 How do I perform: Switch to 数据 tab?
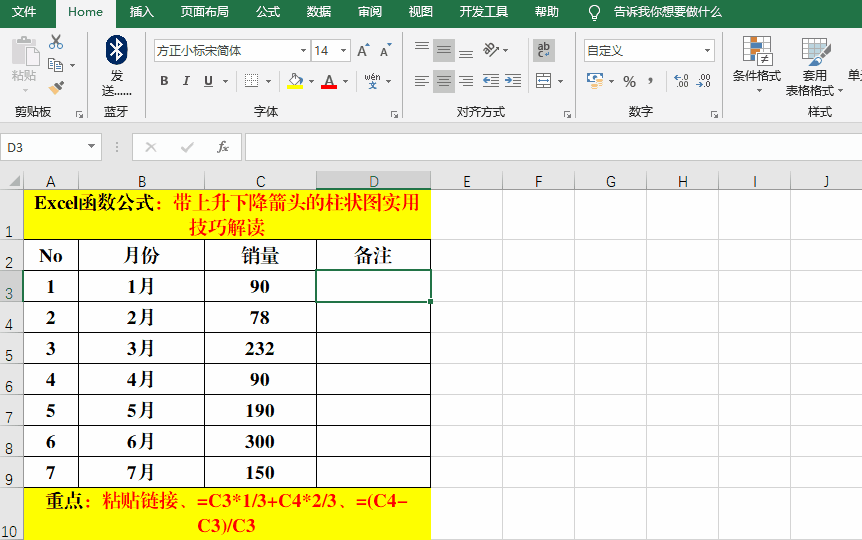click(x=319, y=12)
